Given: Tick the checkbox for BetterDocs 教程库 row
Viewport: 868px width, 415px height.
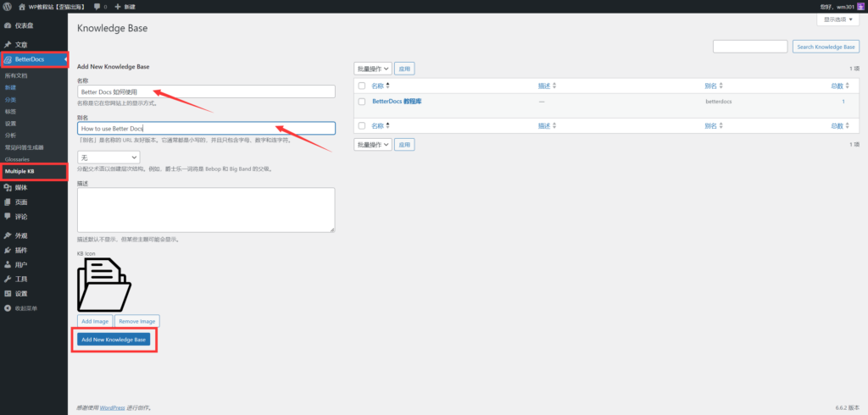Looking at the screenshot, I should [x=362, y=102].
